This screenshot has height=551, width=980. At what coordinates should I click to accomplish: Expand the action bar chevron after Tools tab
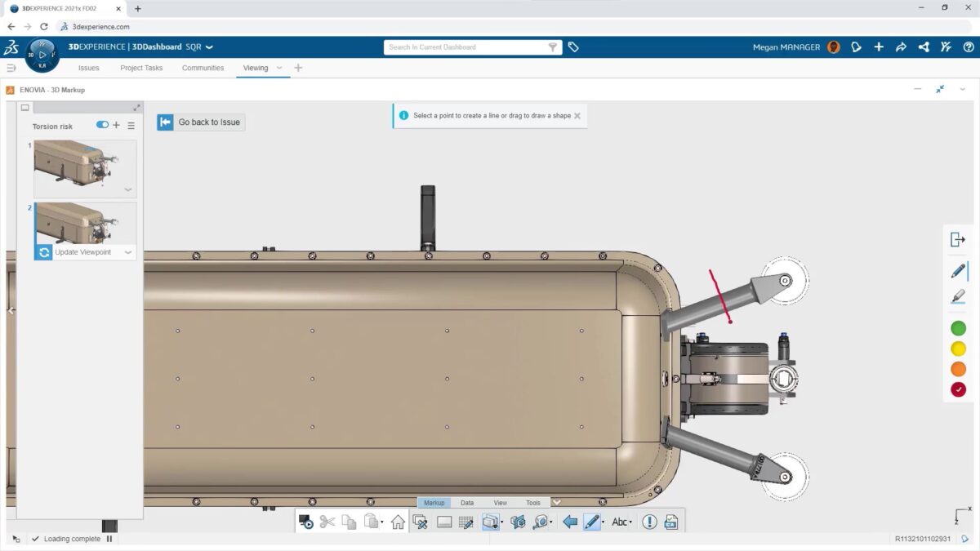pos(556,502)
